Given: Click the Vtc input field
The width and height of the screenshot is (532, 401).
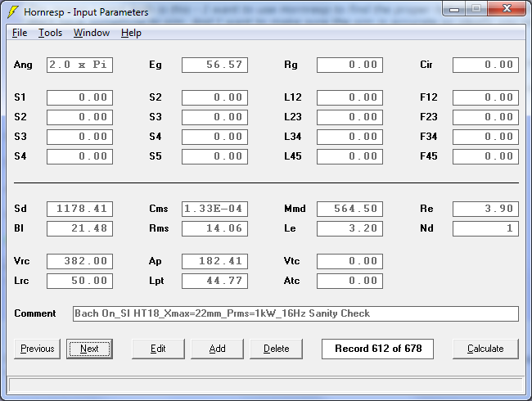Looking at the screenshot, I should click(x=349, y=261).
